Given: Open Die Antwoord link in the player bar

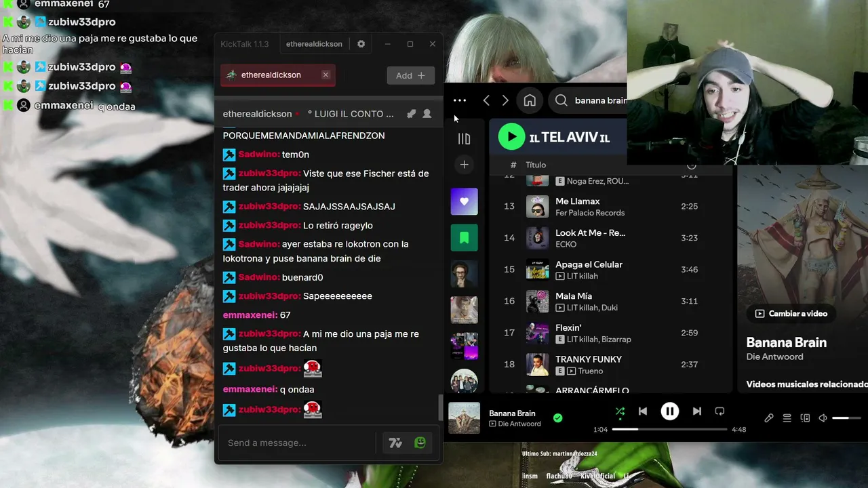Looking at the screenshot, I should pos(519,424).
